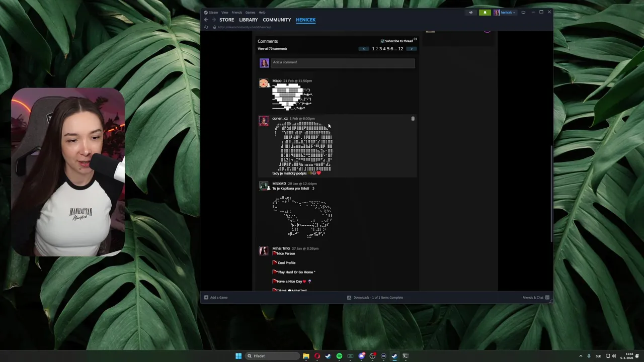644x362 pixels.
Task: Click the padlock icon beside the URL
Action: (214, 27)
